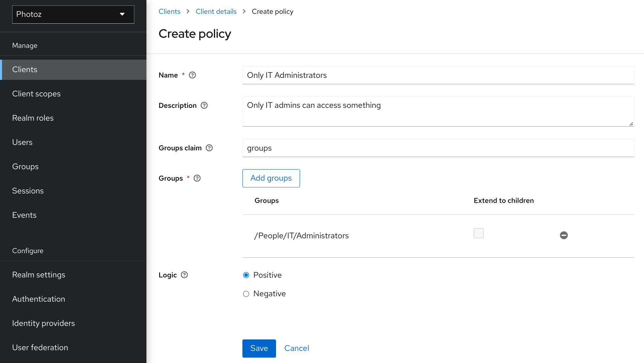Click the help icon next to Groups
644x363 pixels.
coord(197,178)
